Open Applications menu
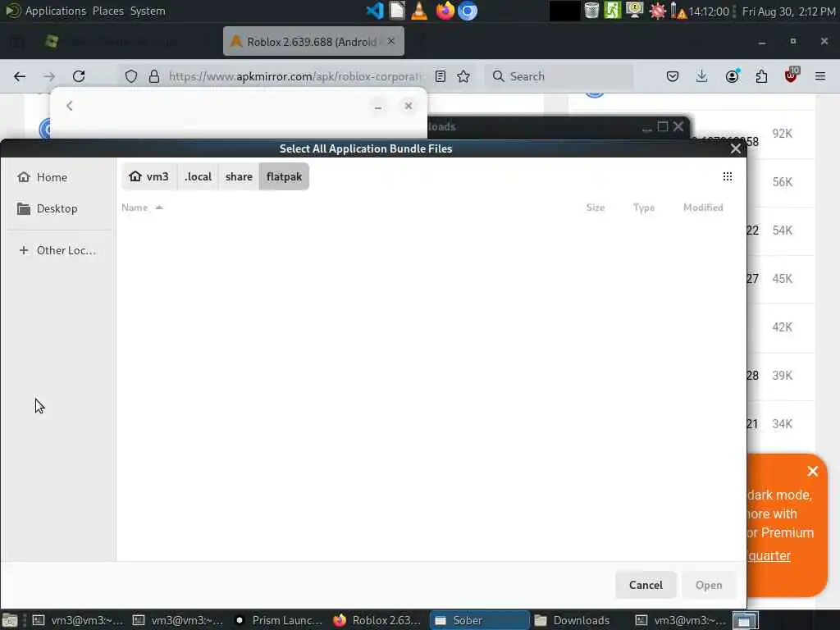The width and height of the screenshot is (840, 630). 55,11
